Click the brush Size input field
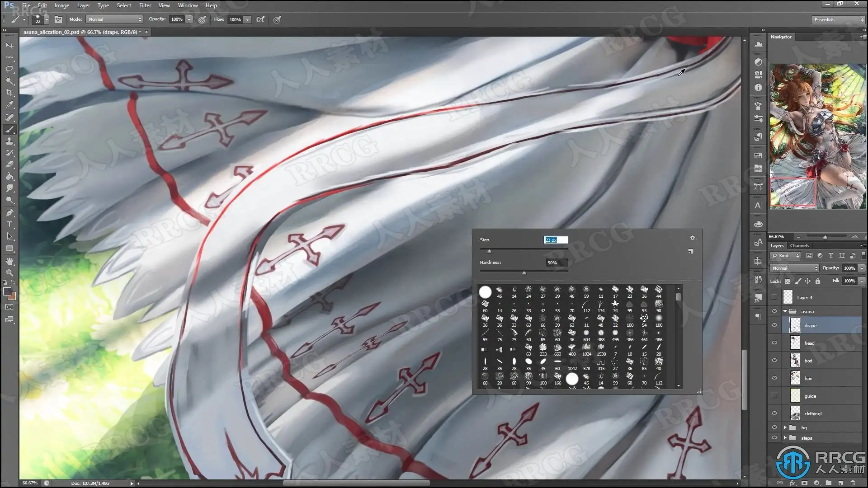Viewport: 868px width, 488px height. (555, 240)
